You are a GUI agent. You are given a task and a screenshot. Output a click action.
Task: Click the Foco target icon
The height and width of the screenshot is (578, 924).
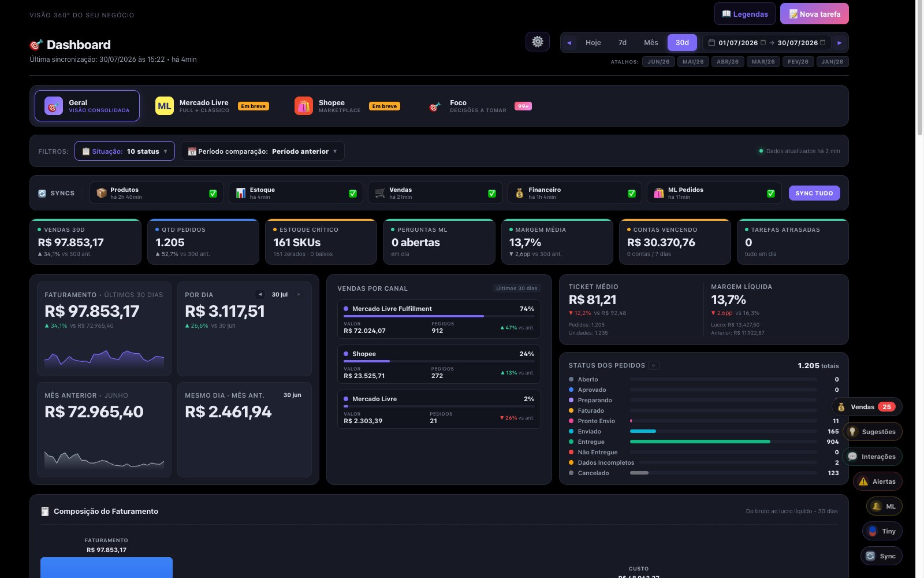(x=435, y=106)
